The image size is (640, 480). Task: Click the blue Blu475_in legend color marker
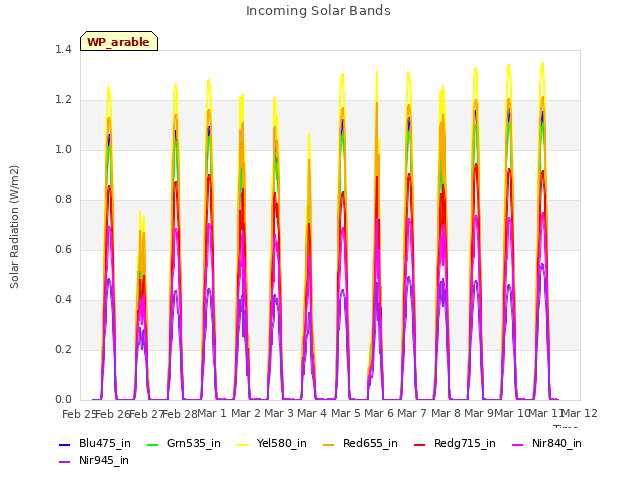64,444
